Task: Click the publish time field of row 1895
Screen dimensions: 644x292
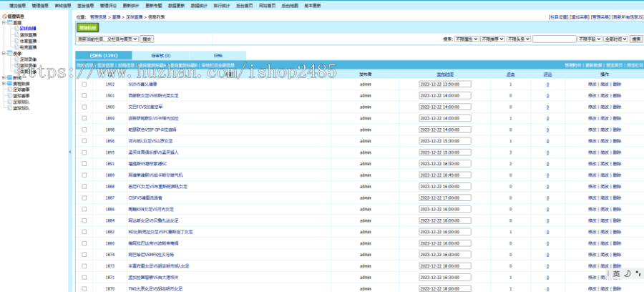Action: click(x=445, y=152)
